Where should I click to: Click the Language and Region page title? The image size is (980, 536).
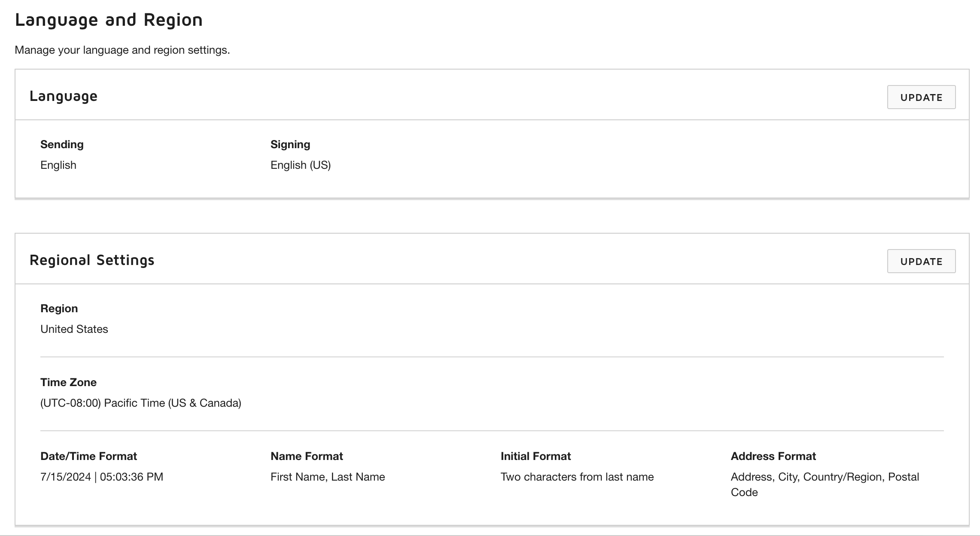coord(109,19)
